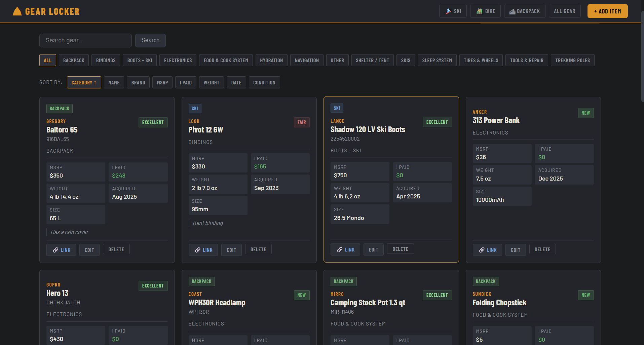Filter by Skis category
Viewport: 644px width, 345px height.
point(406,60)
